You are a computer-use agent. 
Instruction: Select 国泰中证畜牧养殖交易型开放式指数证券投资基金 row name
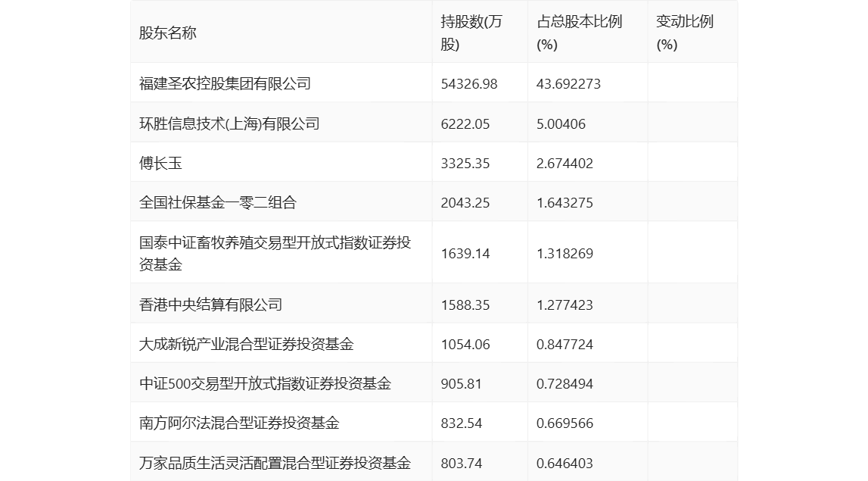275,253
